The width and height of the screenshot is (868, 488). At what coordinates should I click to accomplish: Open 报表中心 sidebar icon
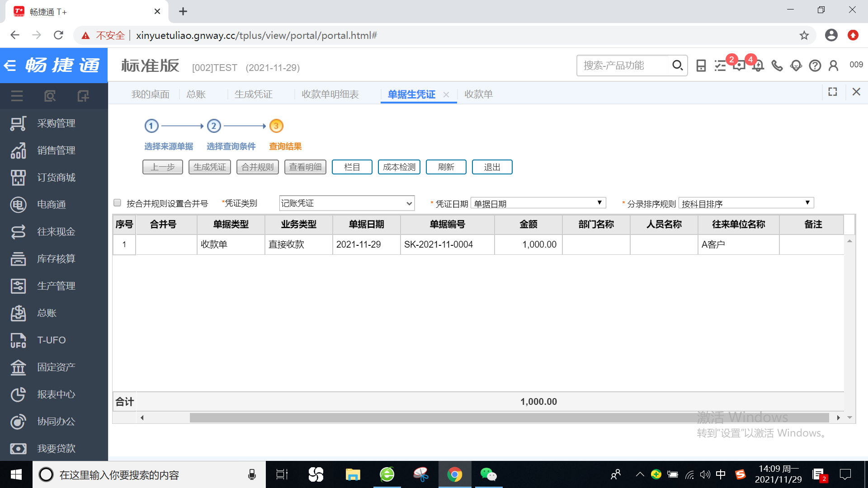pyautogui.click(x=18, y=394)
